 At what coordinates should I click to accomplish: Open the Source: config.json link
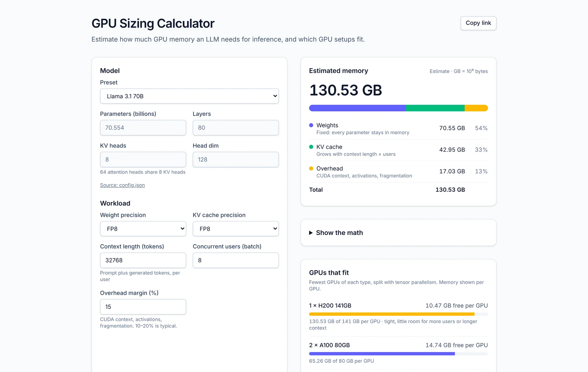[122, 185]
